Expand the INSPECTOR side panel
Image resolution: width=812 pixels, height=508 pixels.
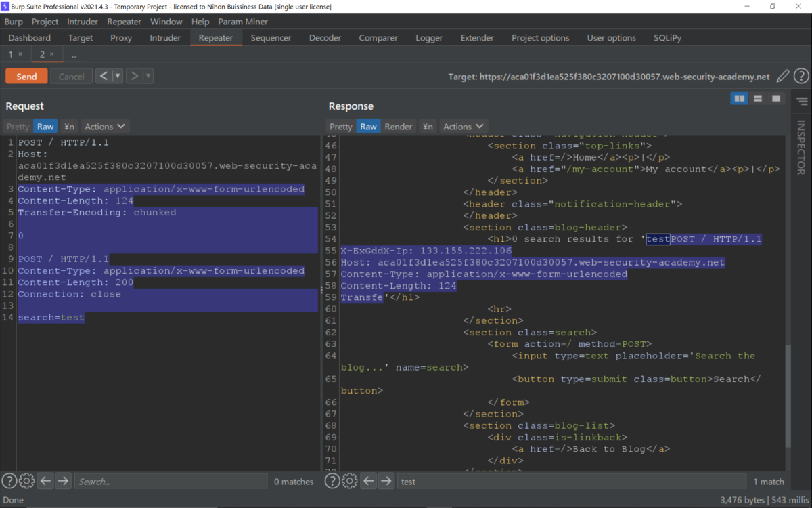(x=801, y=148)
